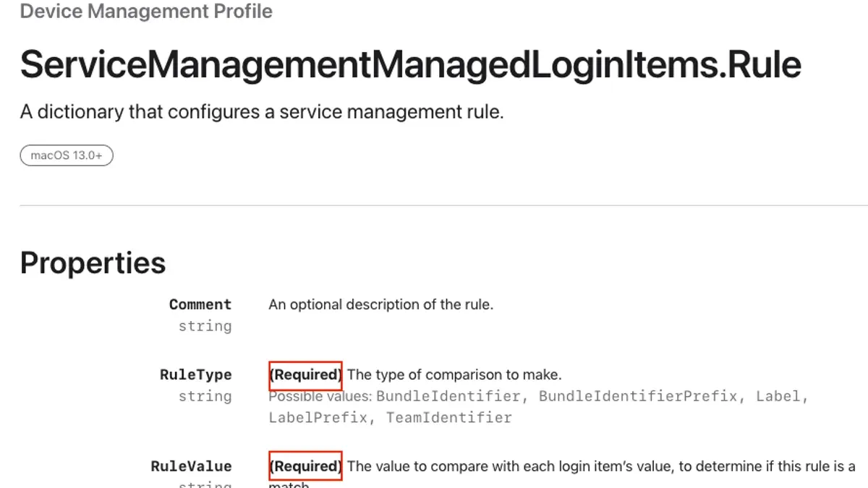868x488 pixels.
Task: Click the (Required) label beside RuleType
Action: coord(305,374)
